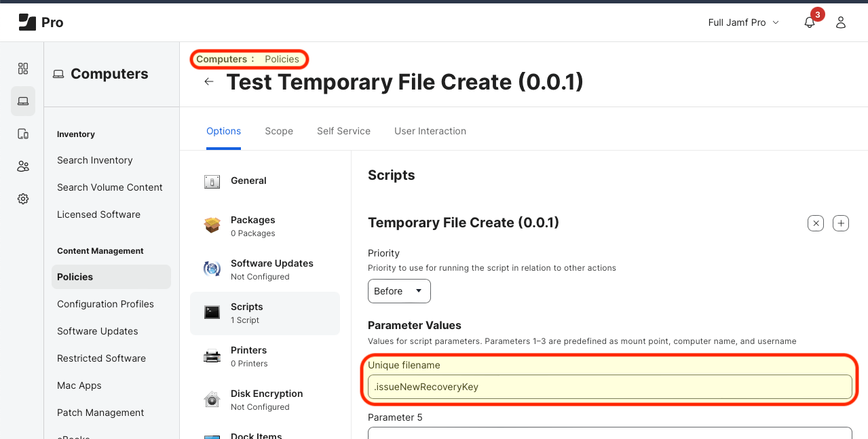
Task: Click the Policies breadcrumb link
Action: [282, 59]
